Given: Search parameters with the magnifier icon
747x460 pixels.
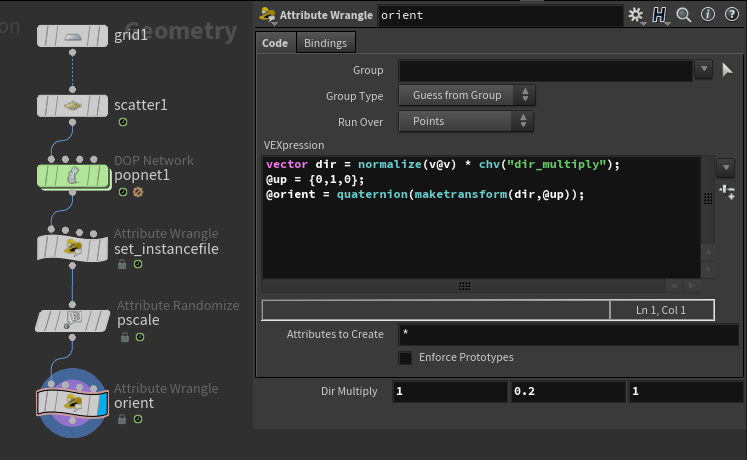Looking at the screenshot, I should click(x=684, y=15).
